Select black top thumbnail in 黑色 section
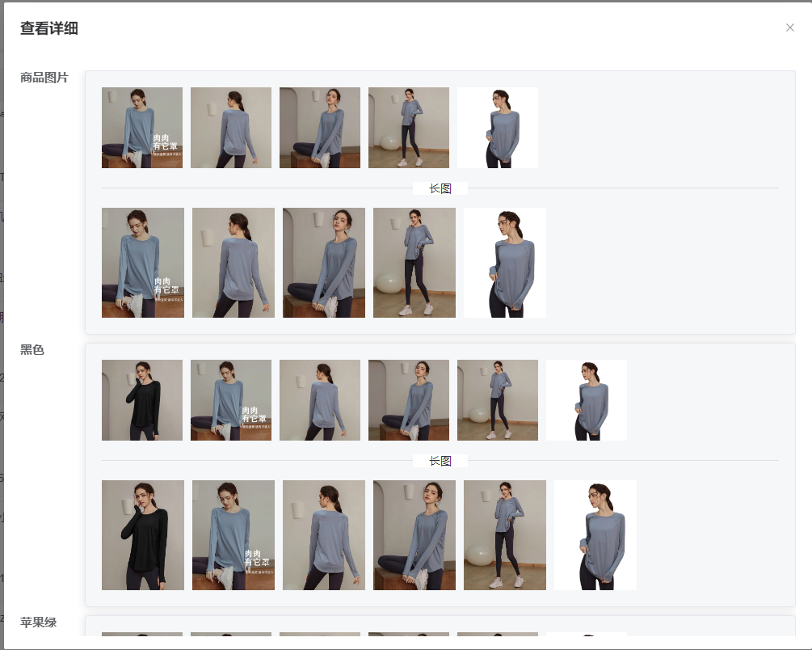Screen dimensions: 812x650 pos(142,400)
